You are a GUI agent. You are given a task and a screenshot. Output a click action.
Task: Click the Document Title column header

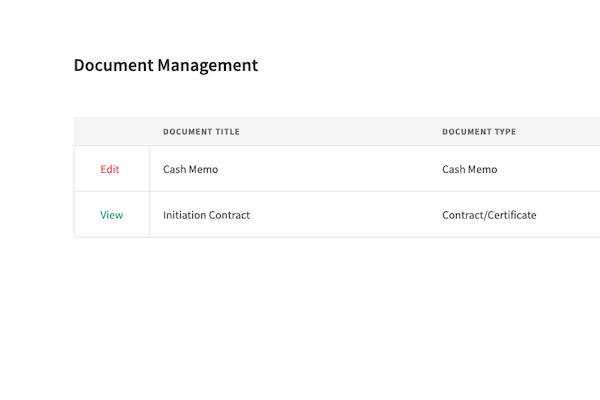(201, 132)
